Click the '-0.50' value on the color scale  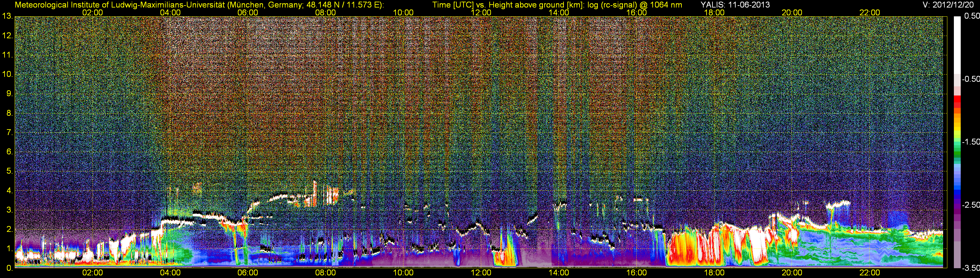(971, 79)
